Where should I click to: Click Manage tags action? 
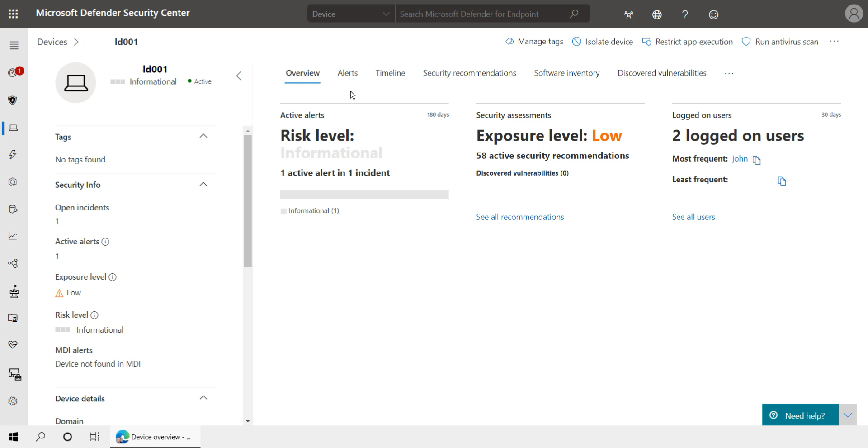tap(534, 42)
